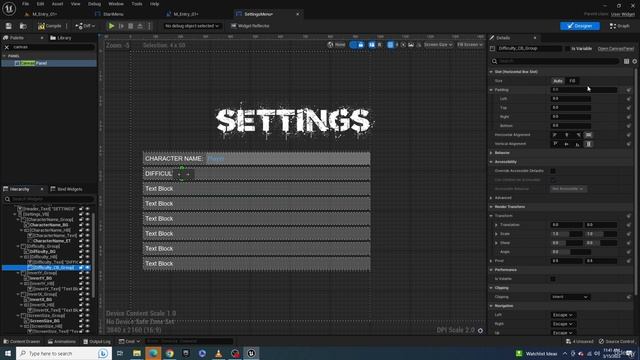Viewport: 640px width, 360px height.
Task: Set vertical alignment to Fill icon
Action: click(x=589, y=144)
